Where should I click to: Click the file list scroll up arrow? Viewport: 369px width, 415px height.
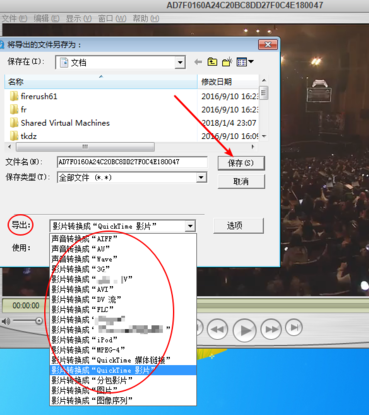[x=264, y=80]
